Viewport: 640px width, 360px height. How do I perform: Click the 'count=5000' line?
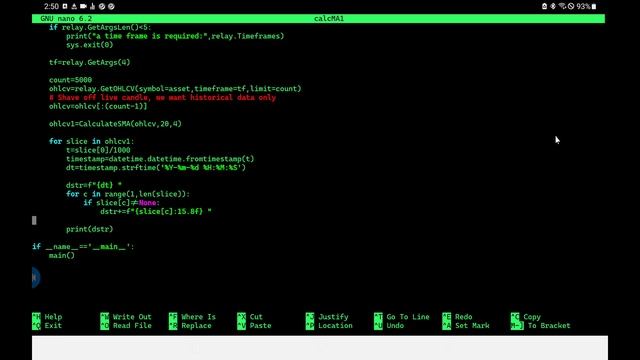70,80
